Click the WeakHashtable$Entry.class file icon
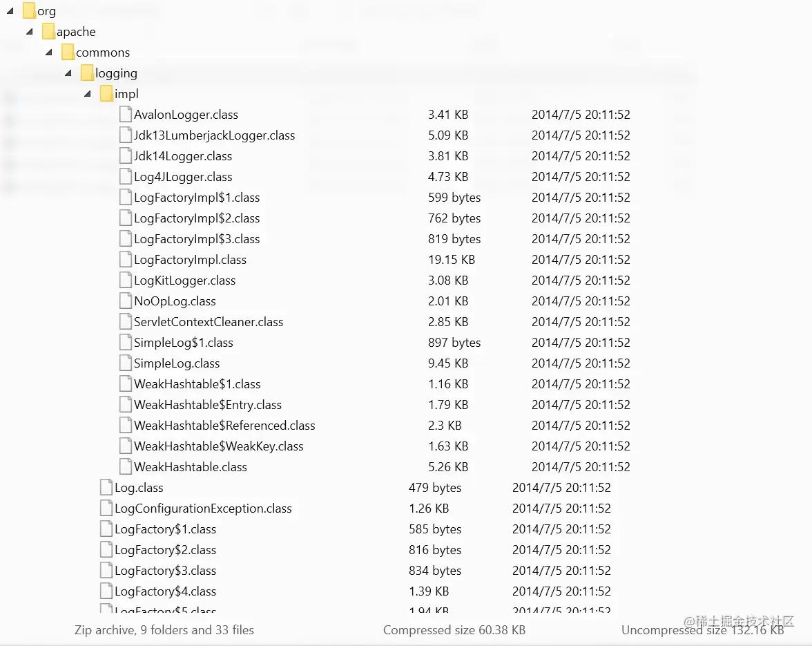The width and height of the screenshot is (812, 646). click(x=126, y=405)
